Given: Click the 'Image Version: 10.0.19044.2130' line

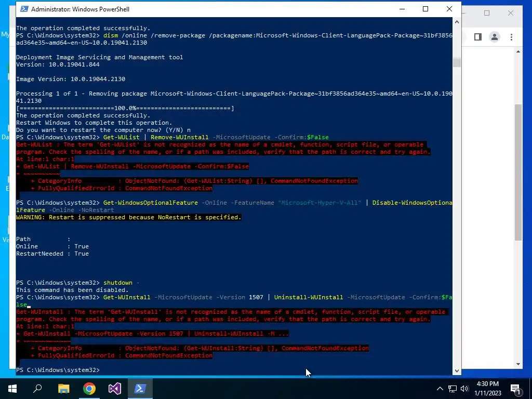Looking at the screenshot, I should [71, 79].
